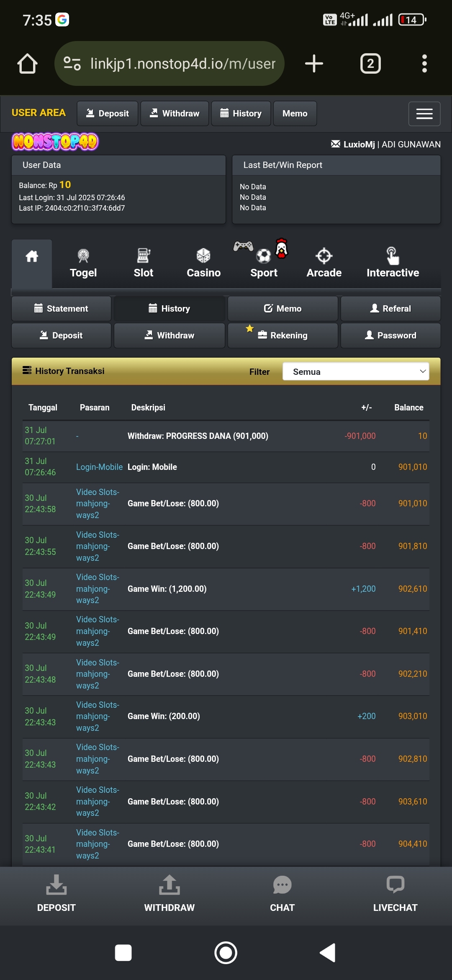Open the browser tab switcher showing 2
Viewport: 452px width, 980px height.
coord(370,64)
